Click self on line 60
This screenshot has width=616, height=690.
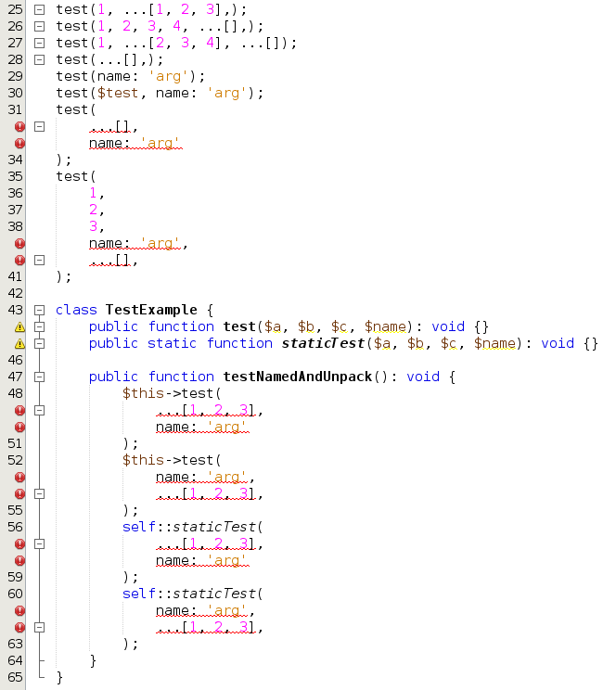coord(139,594)
